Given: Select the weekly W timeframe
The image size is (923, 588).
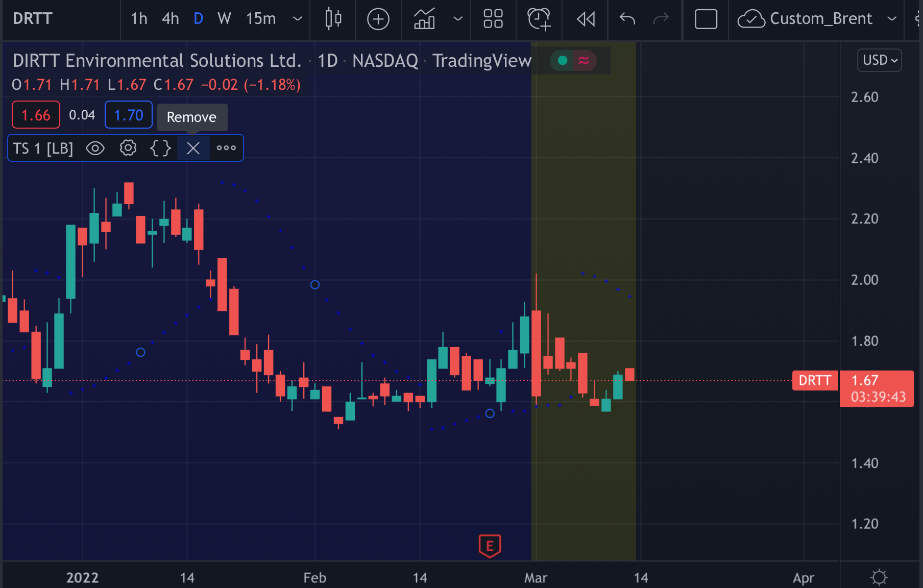Looking at the screenshot, I should click(x=225, y=19).
